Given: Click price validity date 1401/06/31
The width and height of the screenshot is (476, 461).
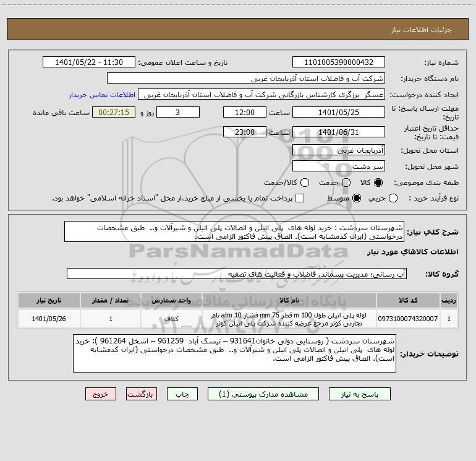Looking at the screenshot, I should 339,132.
